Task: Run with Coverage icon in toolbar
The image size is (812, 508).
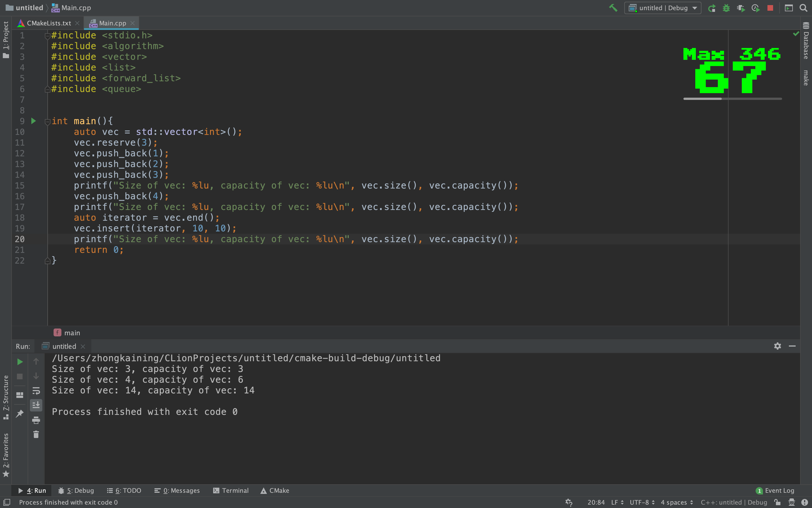Action: coord(741,8)
